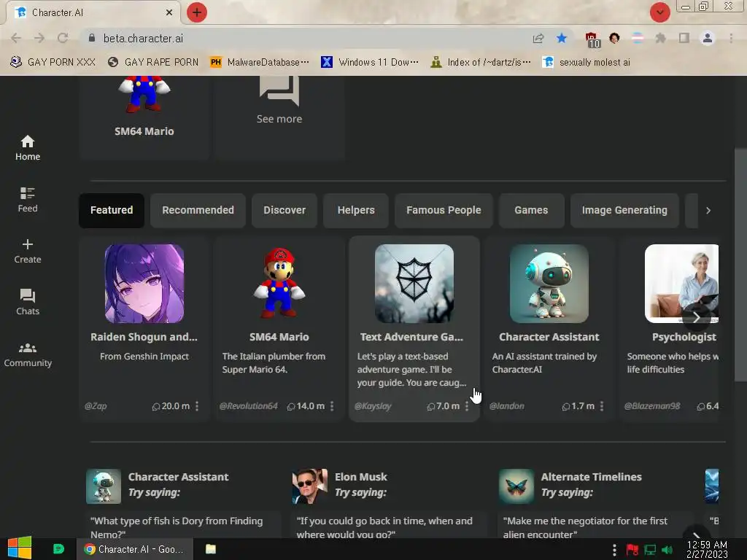Click the green chat app taskbar icon
The width and height of the screenshot is (747, 560).
click(x=58, y=549)
